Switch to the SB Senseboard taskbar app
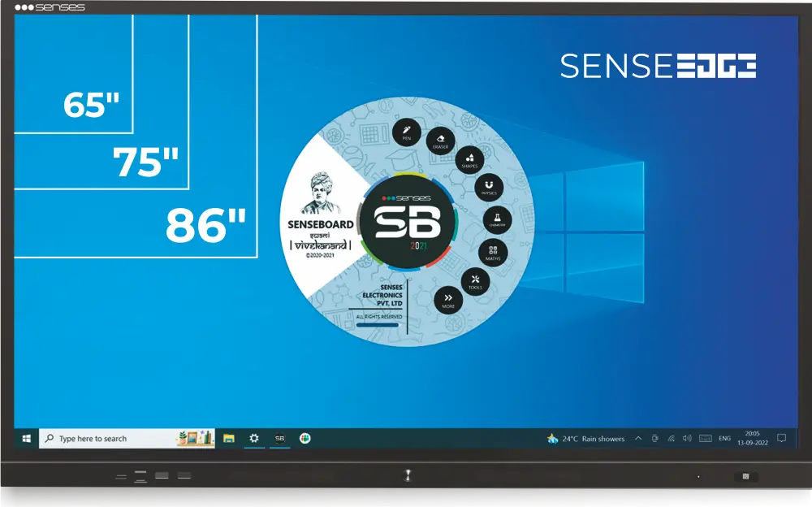 (x=279, y=439)
